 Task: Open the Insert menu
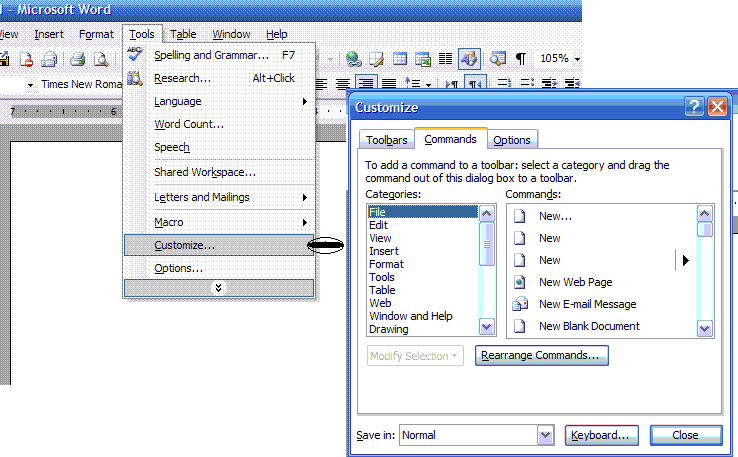click(x=48, y=34)
